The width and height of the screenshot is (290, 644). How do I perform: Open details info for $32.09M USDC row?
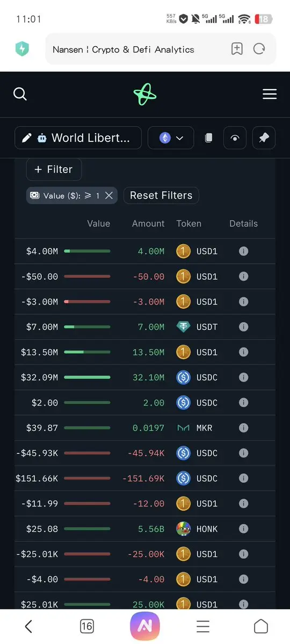pos(244,378)
